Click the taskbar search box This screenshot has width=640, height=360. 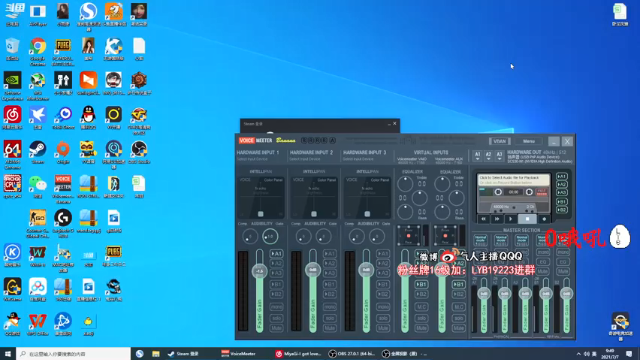(73, 353)
